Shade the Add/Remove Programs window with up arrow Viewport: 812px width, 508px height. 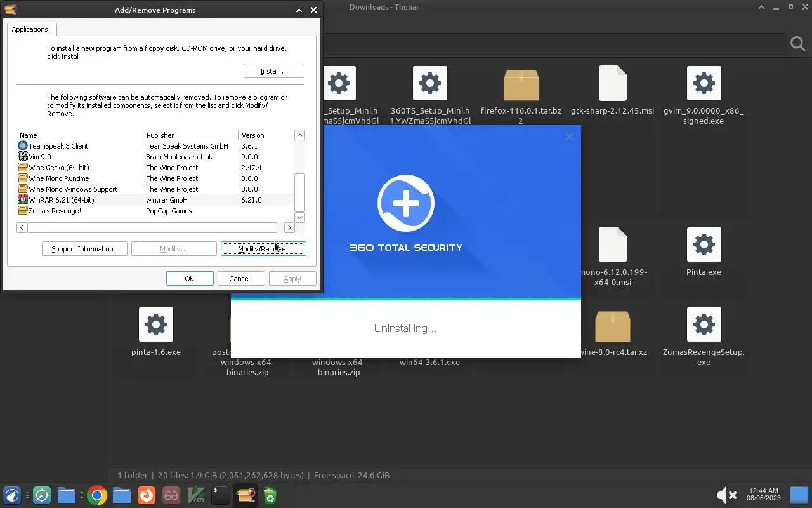(299, 10)
